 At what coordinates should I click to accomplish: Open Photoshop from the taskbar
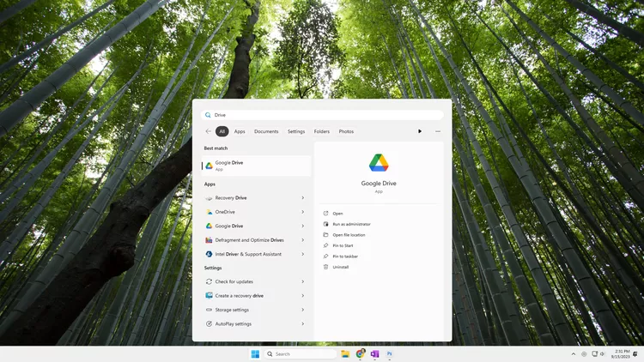tap(389, 353)
